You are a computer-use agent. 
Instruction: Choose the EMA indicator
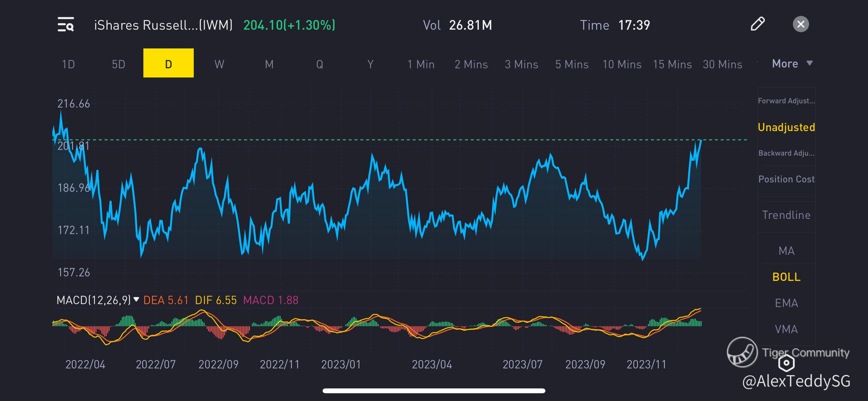pos(786,303)
